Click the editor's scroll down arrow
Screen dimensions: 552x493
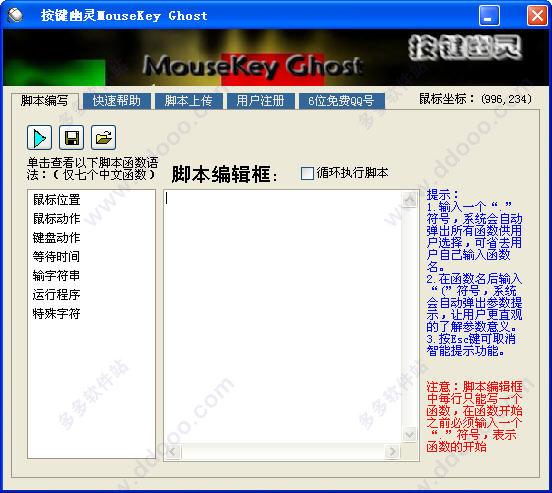point(409,434)
